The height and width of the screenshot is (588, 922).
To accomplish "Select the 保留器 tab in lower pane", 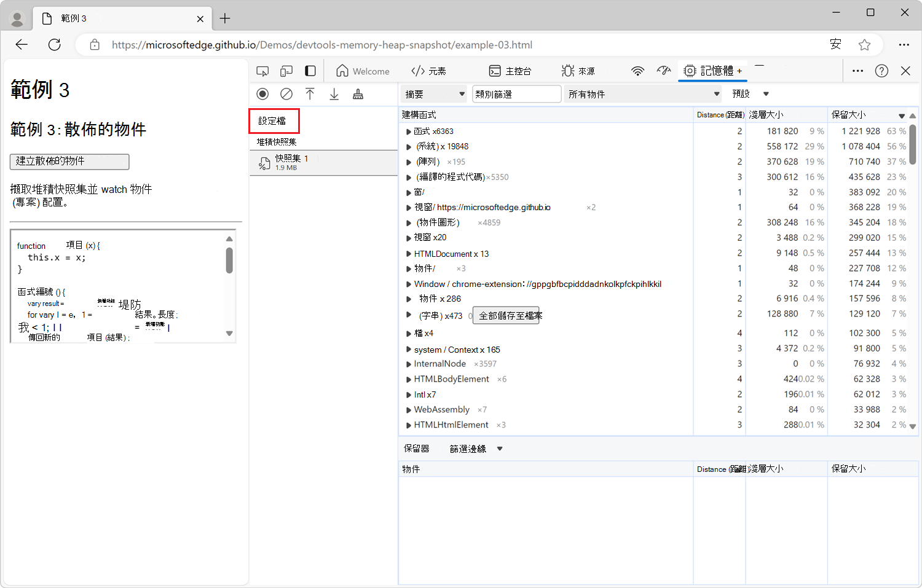I will point(417,449).
